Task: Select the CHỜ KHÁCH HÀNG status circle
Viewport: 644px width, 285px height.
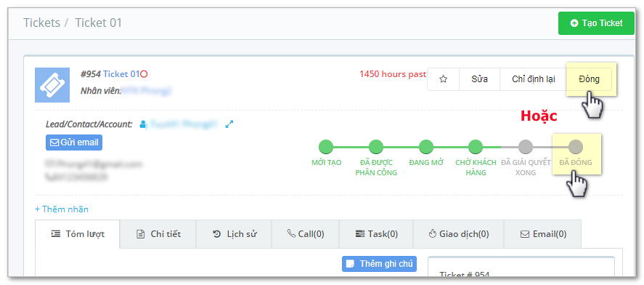Action: pyautogui.click(x=476, y=147)
